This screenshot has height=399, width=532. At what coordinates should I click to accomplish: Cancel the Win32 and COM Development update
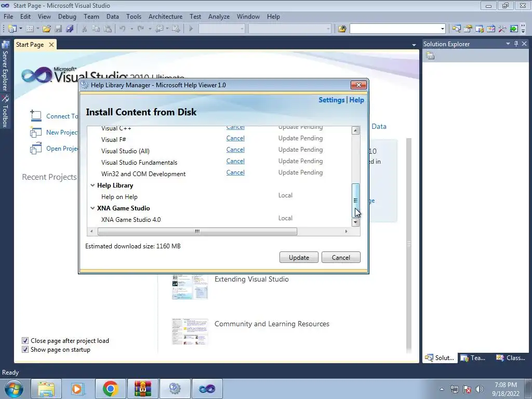[235, 172]
